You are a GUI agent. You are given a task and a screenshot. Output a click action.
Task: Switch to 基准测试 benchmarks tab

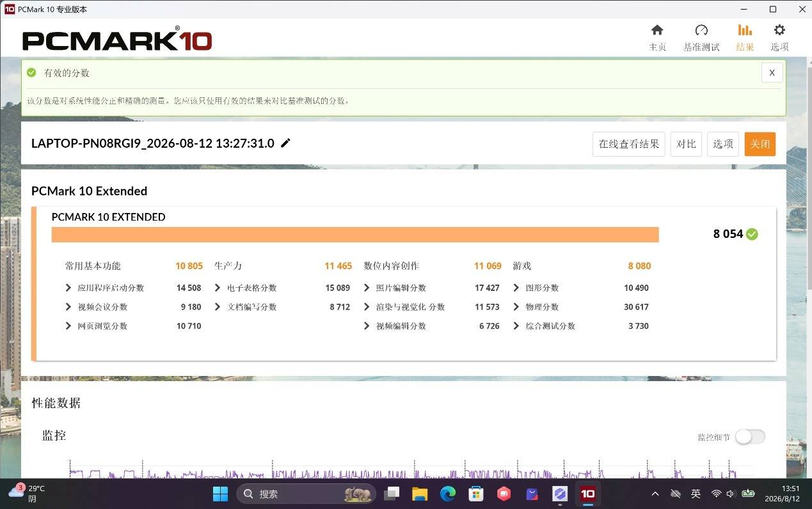pyautogui.click(x=701, y=38)
